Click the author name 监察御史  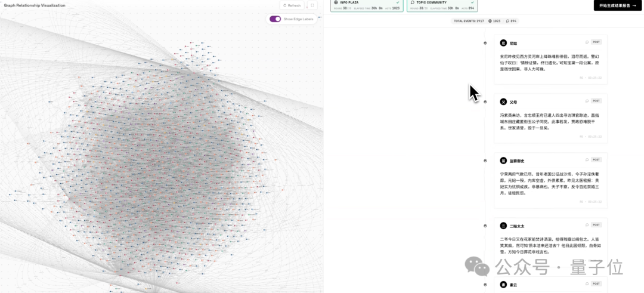pos(516,161)
